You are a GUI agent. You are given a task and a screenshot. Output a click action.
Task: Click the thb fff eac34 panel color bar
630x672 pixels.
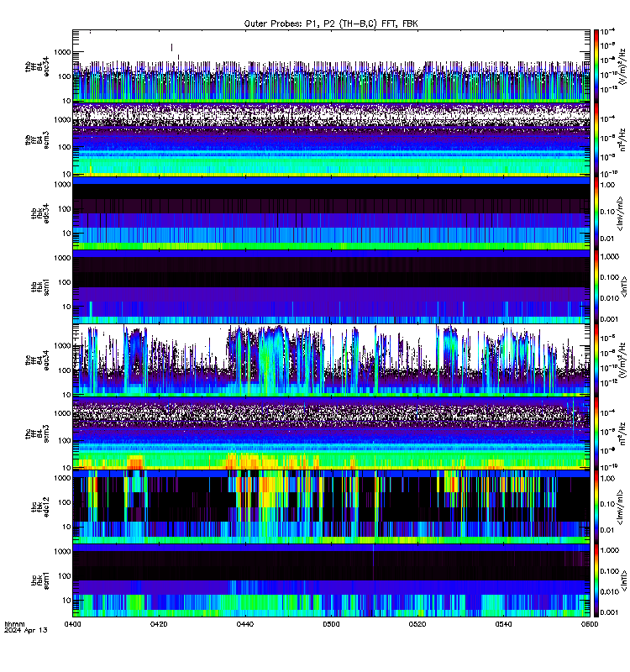(x=596, y=66)
